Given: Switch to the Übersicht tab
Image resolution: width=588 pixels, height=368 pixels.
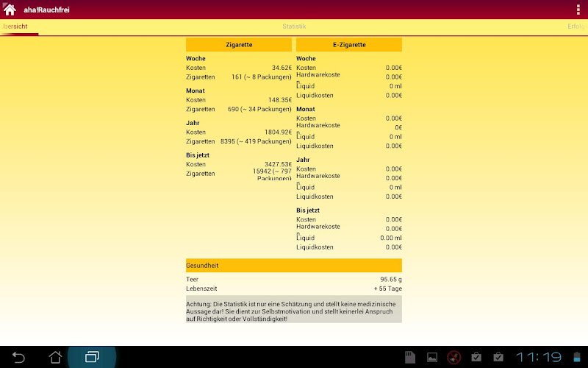Looking at the screenshot, I should point(14,26).
